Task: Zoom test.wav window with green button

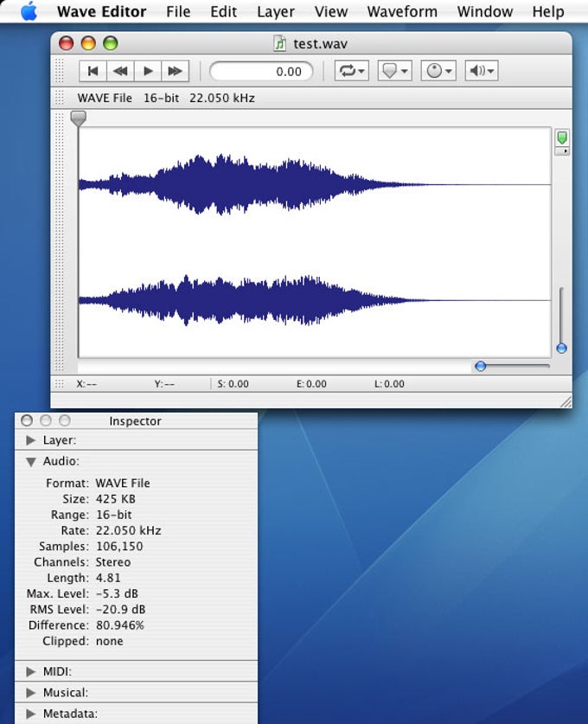Action: coord(111,43)
